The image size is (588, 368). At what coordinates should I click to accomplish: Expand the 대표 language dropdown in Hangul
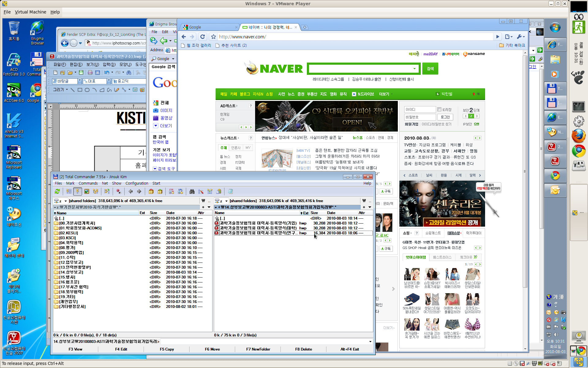109,81
